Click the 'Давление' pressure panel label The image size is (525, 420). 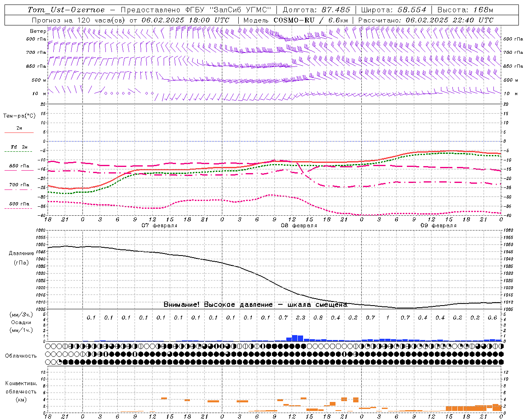point(21,253)
